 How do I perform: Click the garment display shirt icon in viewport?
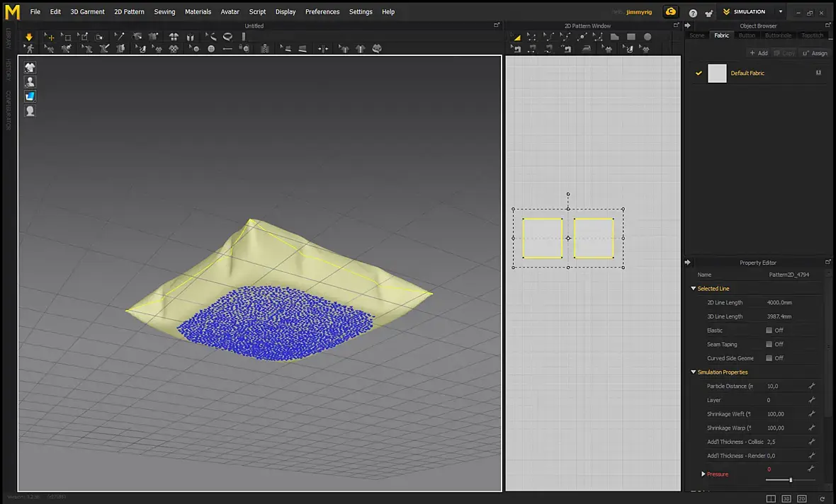tap(30, 67)
